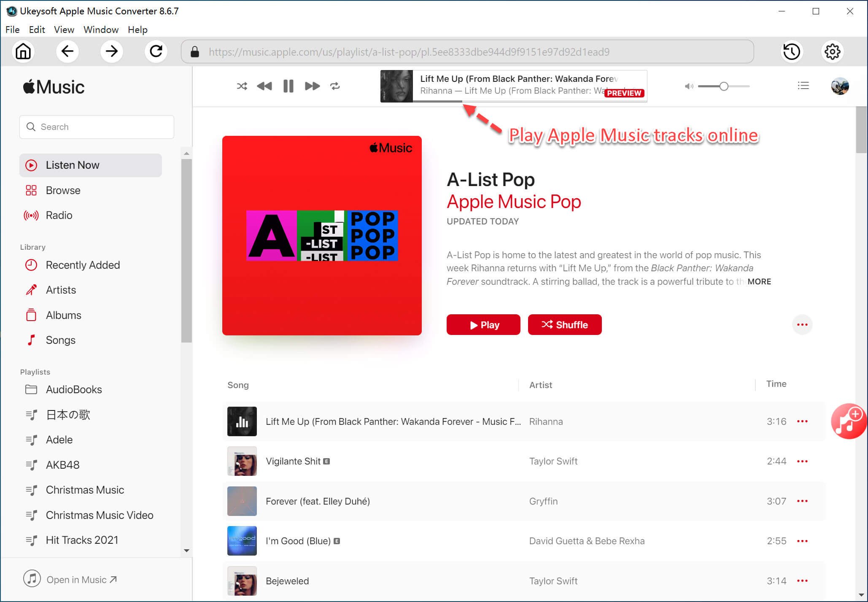Click the skip back icon

[x=264, y=86]
